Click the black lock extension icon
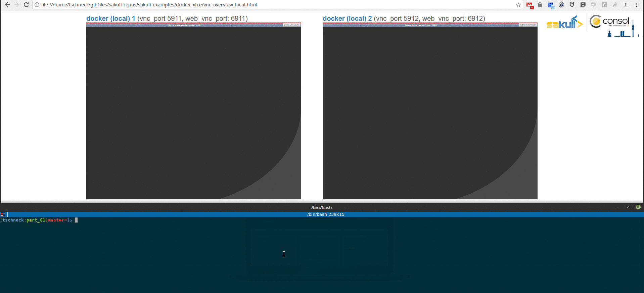The image size is (644, 293). coord(561,5)
